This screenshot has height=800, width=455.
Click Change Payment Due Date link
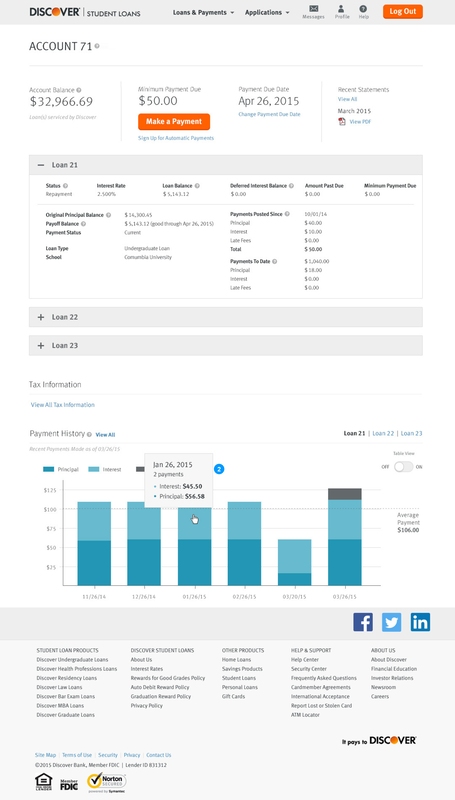click(269, 114)
